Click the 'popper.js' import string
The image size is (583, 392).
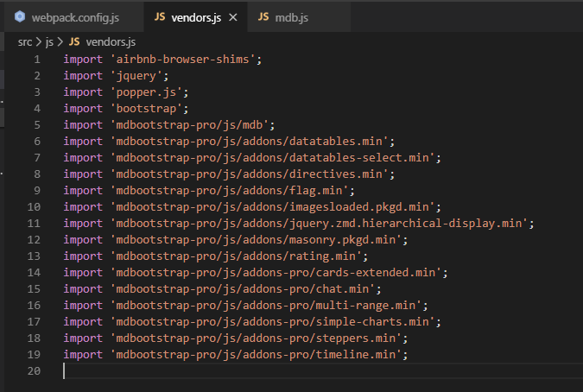tap(146, 92)
